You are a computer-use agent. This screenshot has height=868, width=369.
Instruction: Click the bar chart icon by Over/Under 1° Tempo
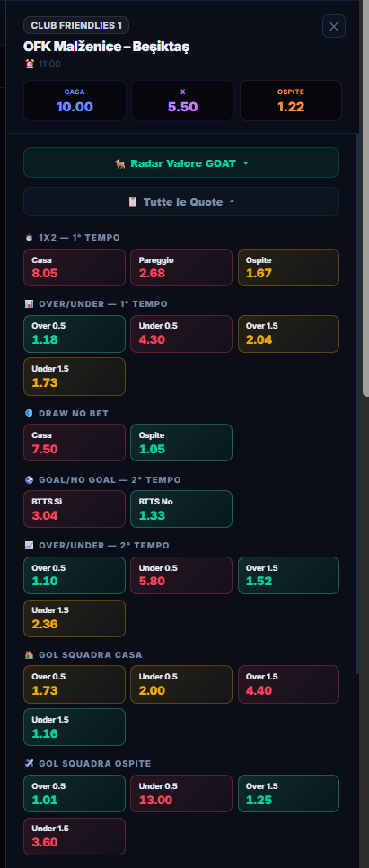tap(30, 304)
